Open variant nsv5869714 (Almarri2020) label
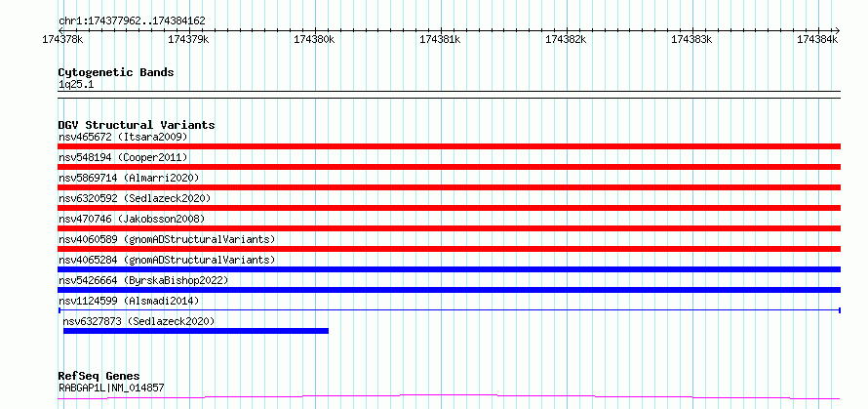This screenshot has width=868, height=409. pos(129,178)
